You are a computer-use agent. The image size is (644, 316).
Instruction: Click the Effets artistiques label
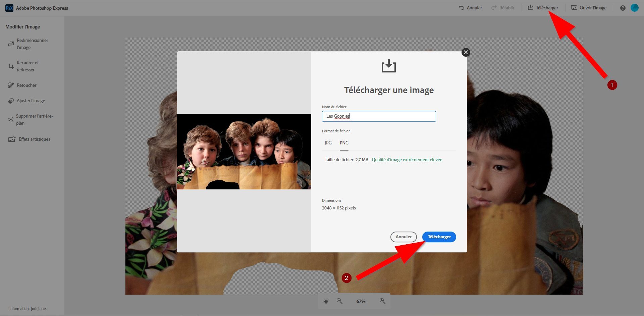[x=35, y=139]
